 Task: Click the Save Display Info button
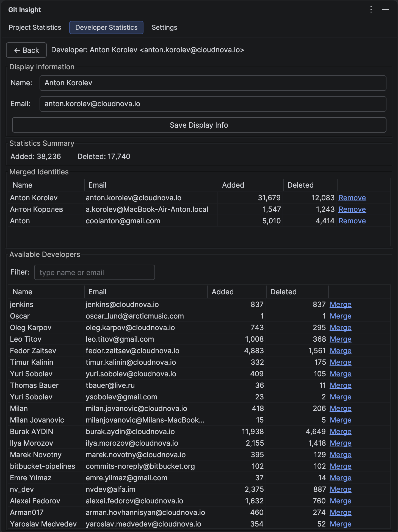tap(199, 125)
